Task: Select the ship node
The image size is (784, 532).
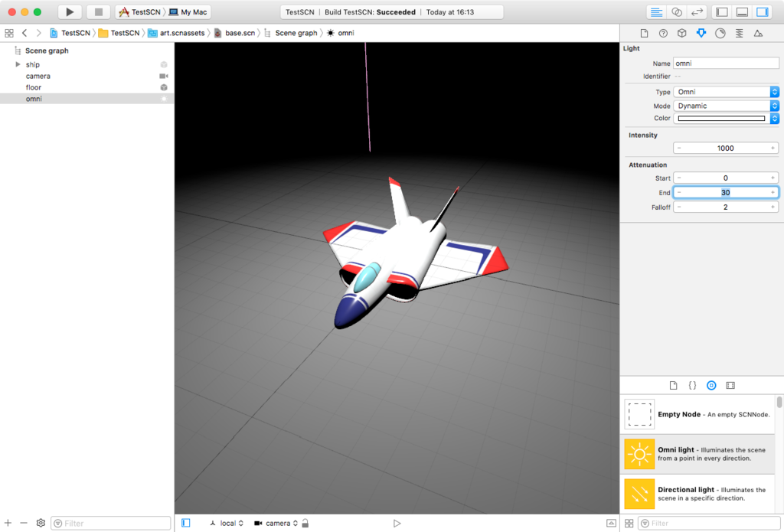Action: pyautogui.click(x=33, y=64)
